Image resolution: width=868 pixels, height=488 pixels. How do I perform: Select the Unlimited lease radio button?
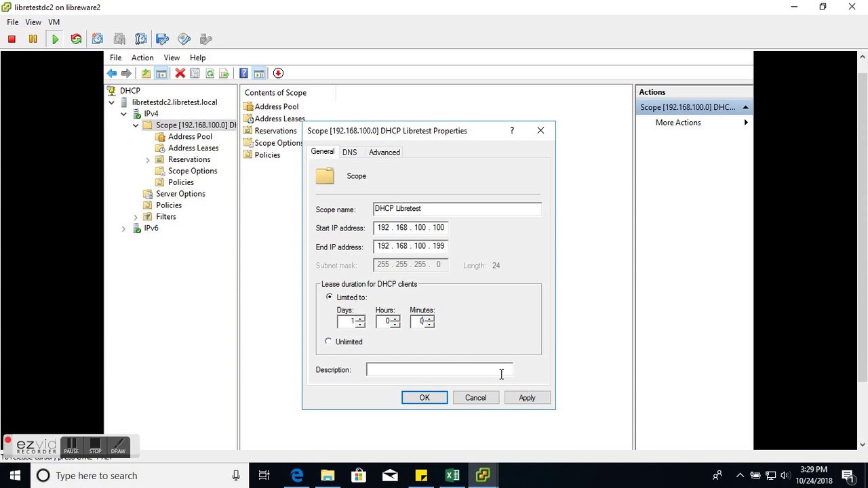329,342
